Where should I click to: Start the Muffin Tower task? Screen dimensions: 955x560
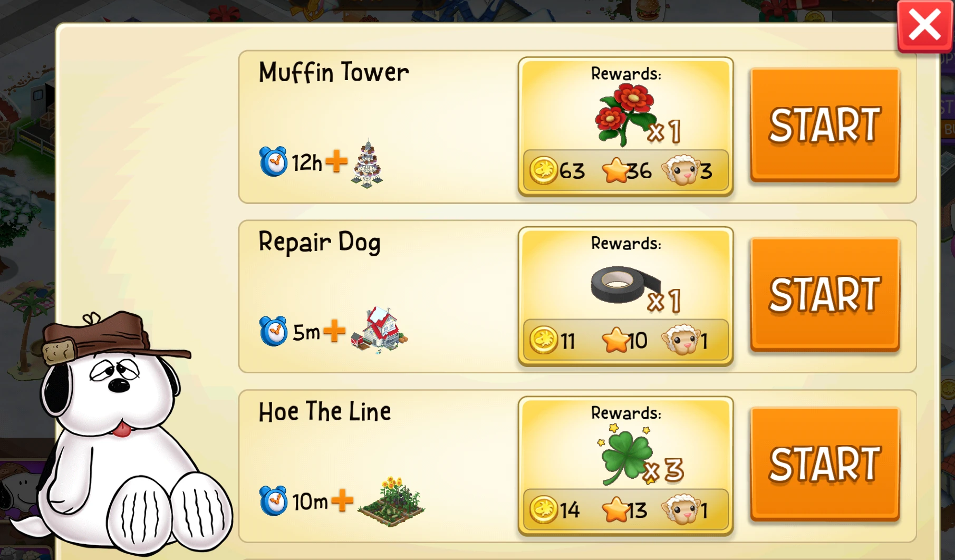[824, 125]
